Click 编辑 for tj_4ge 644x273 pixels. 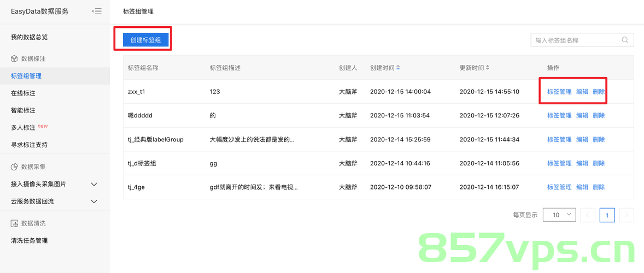pos(582,187)
